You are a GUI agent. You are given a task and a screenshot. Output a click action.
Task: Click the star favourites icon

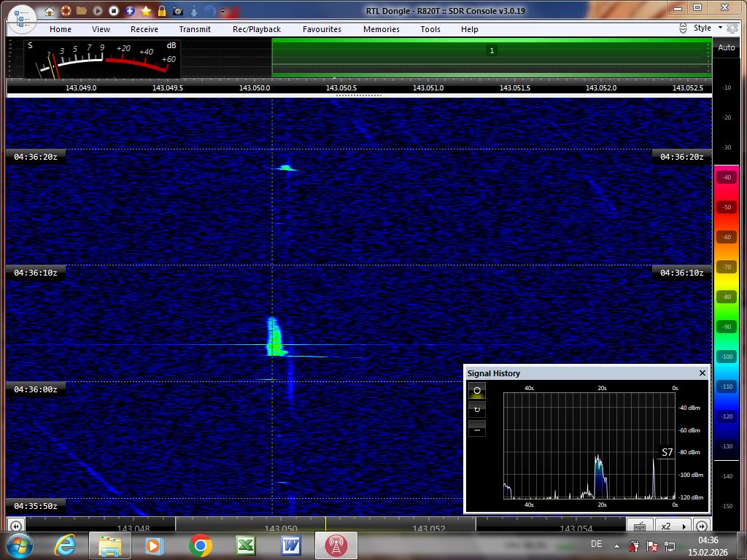pyautogui.click(x=146, y=10)
